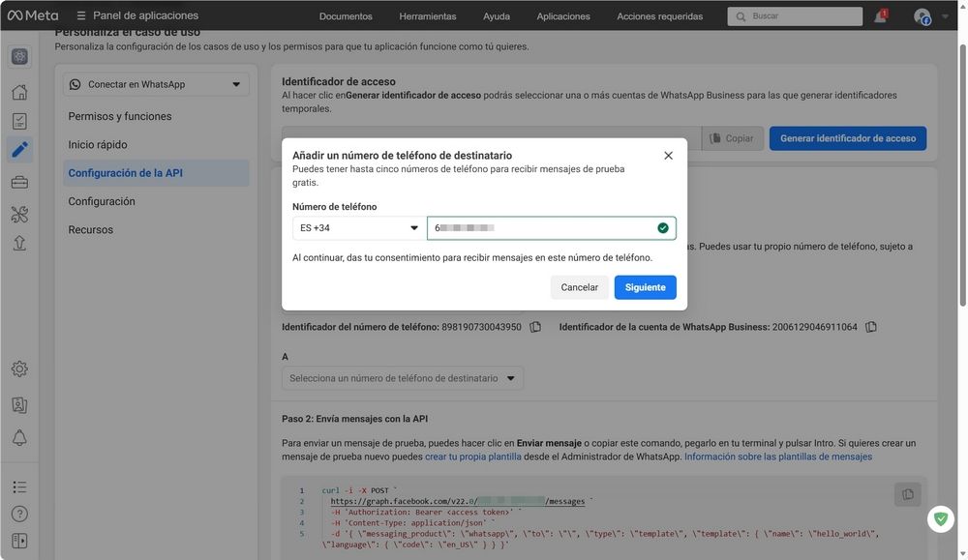Open the Documentos menu
This screenshot has height=560, width=968.
[x=345, y=15]
